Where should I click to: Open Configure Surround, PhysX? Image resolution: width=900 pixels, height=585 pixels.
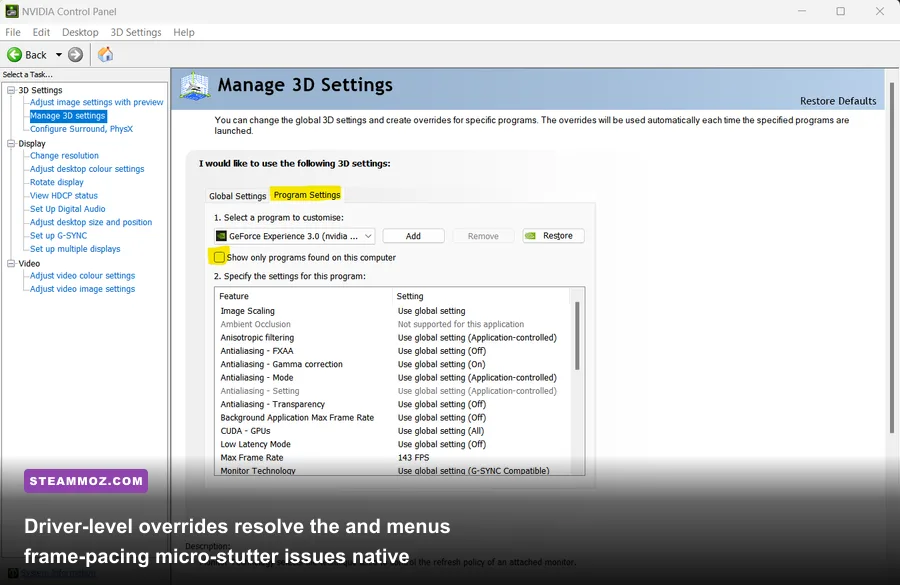click(x=82, y=129)
